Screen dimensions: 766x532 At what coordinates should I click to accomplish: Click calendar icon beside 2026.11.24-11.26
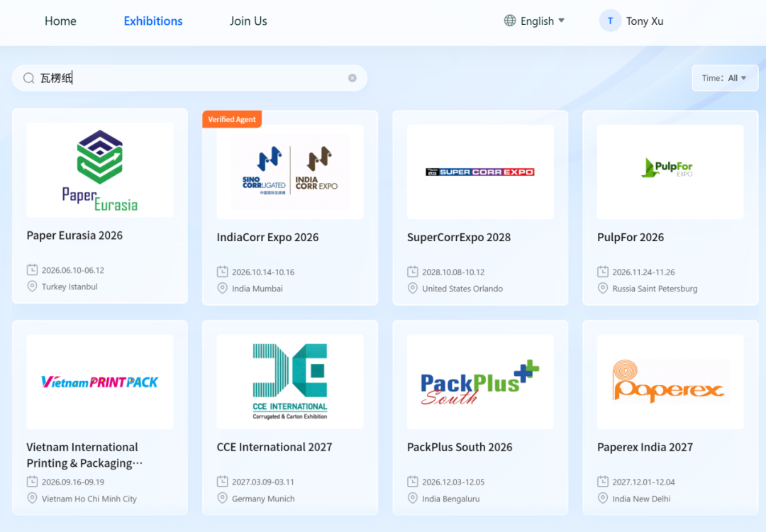603,272
